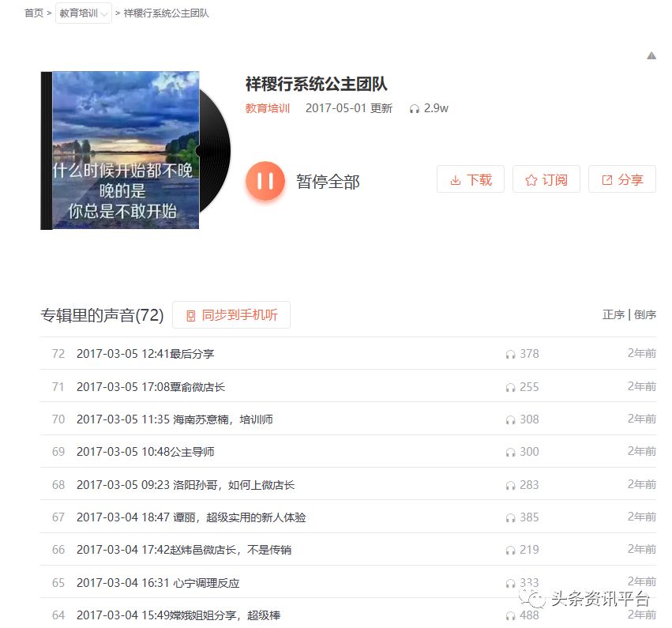Play track 72 最后分享

click(145, 354)
